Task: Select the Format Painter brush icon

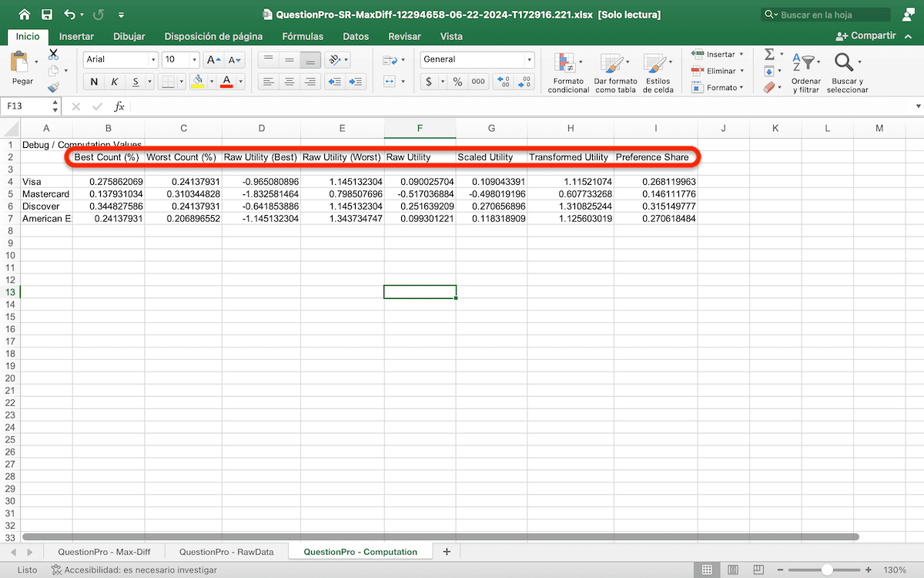Action: coord(53,87)
